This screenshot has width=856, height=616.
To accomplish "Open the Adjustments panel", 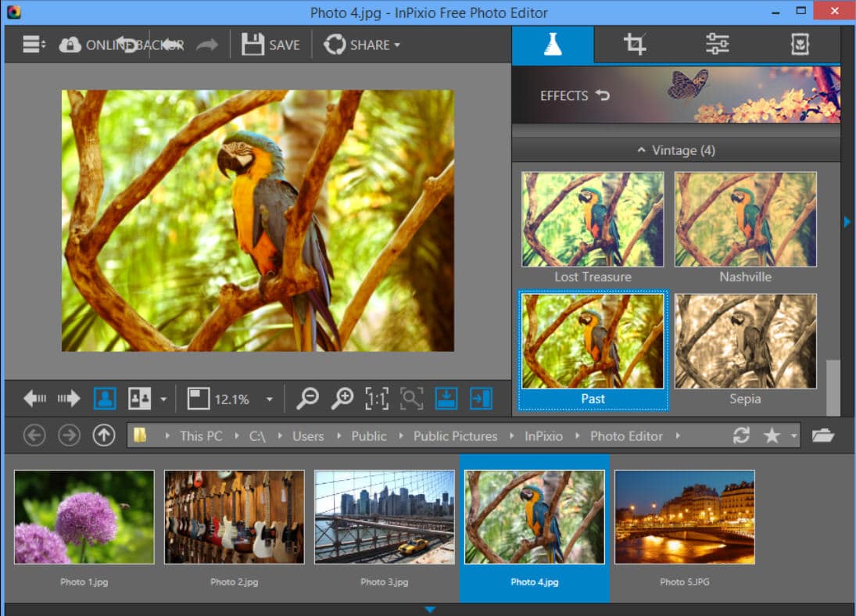I will pyautogui.click(x=718, y=44).
